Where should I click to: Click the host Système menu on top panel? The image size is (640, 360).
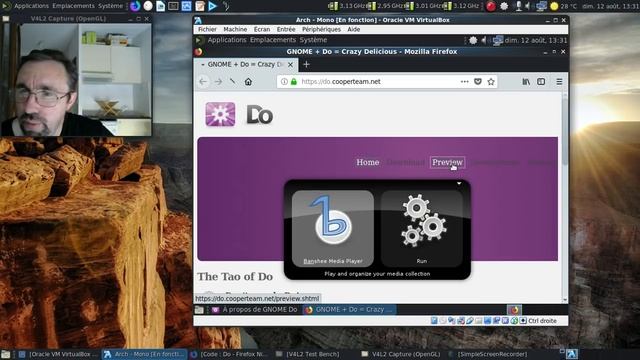(x=110, y=6)
